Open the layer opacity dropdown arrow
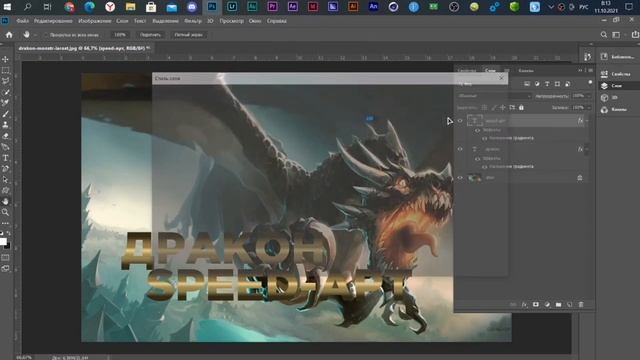This screenshot has height=360, width=640. coord(589,96)
